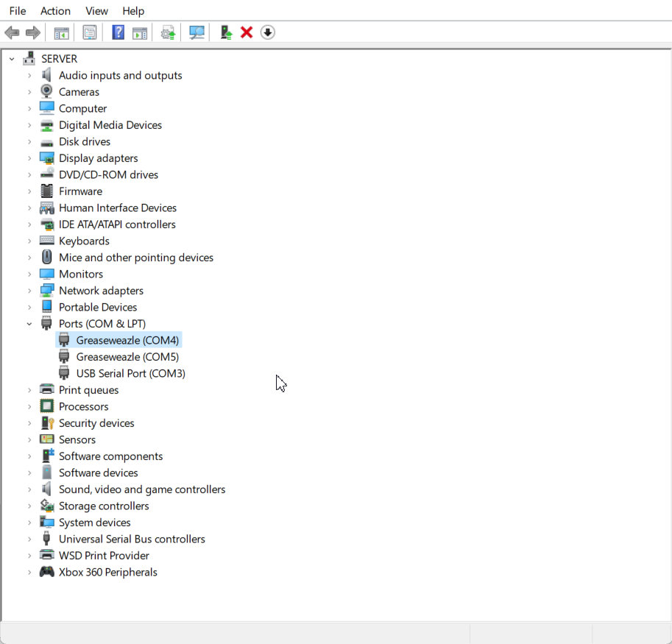Click the Enable device toolbar icon
This screenshot has width=672, height=644.
tap(226, 32)
